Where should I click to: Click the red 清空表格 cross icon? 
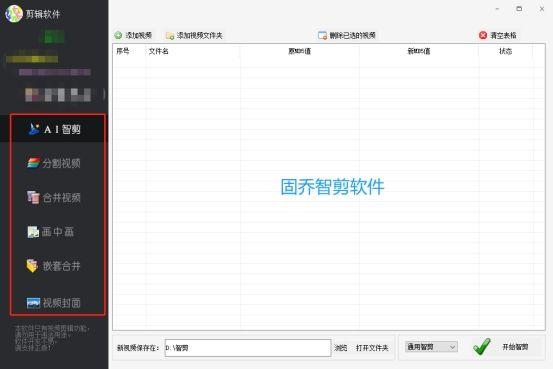coord(483,35)
